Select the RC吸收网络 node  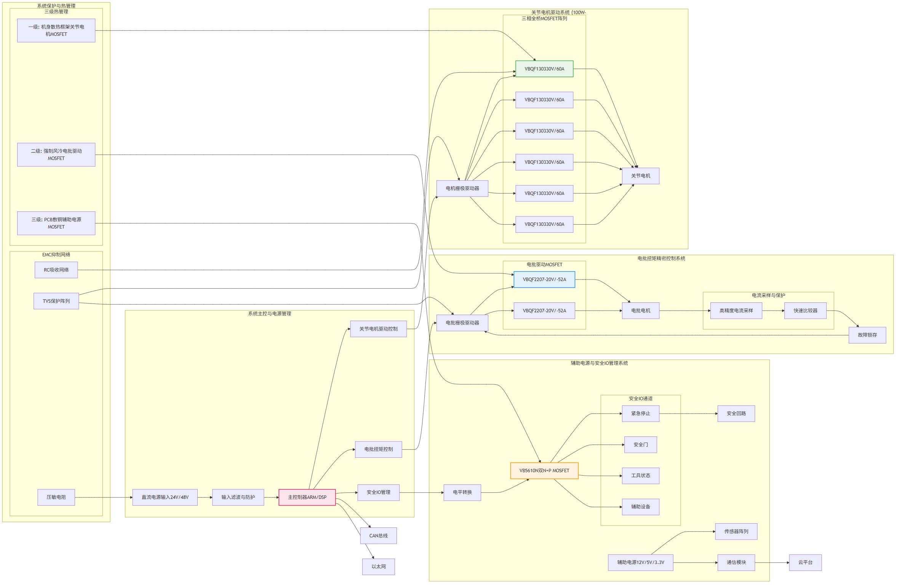click(56, 270)
